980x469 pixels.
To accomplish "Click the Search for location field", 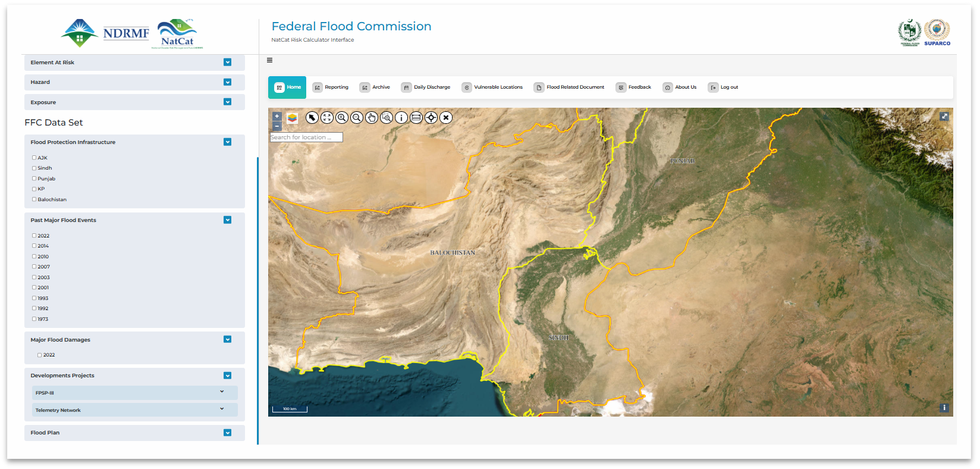I will tap(306, 137).
